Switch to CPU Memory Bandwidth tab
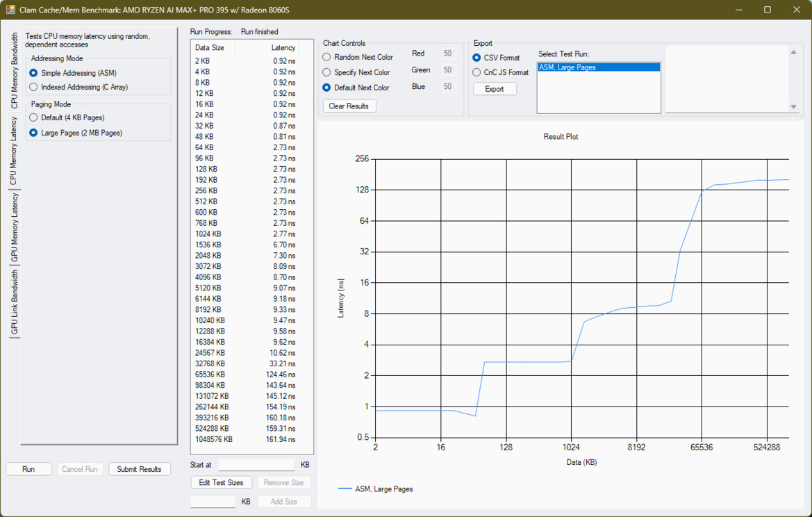The image size is (812, 517). point(14,70)
